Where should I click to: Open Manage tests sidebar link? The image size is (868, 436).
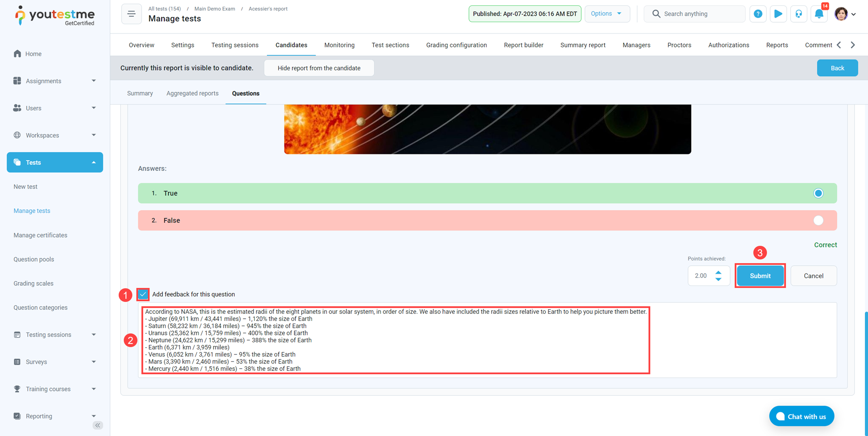pyautogui.click(x=32, y=211)
